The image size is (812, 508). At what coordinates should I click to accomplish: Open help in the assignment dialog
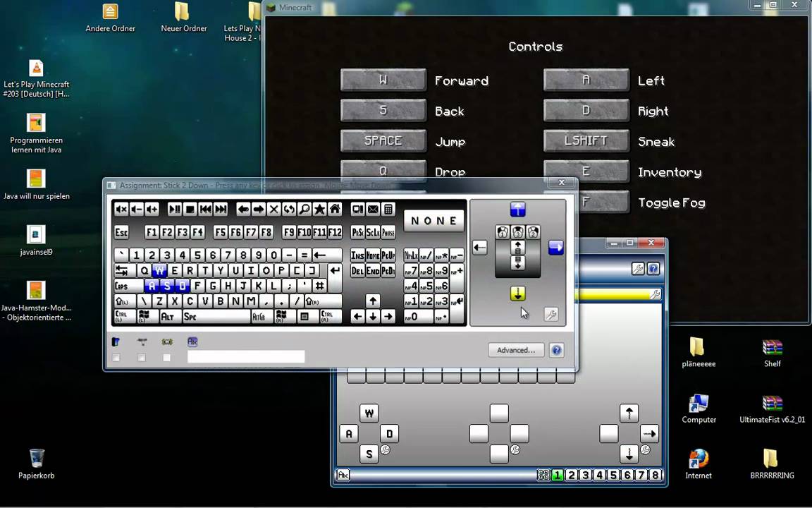point(557,351)
